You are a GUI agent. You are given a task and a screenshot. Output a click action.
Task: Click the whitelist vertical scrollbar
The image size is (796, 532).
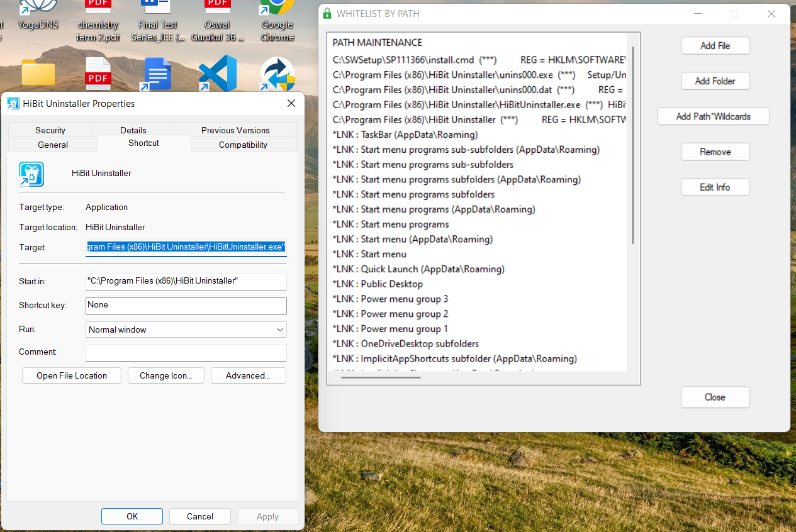click(633, 146)
